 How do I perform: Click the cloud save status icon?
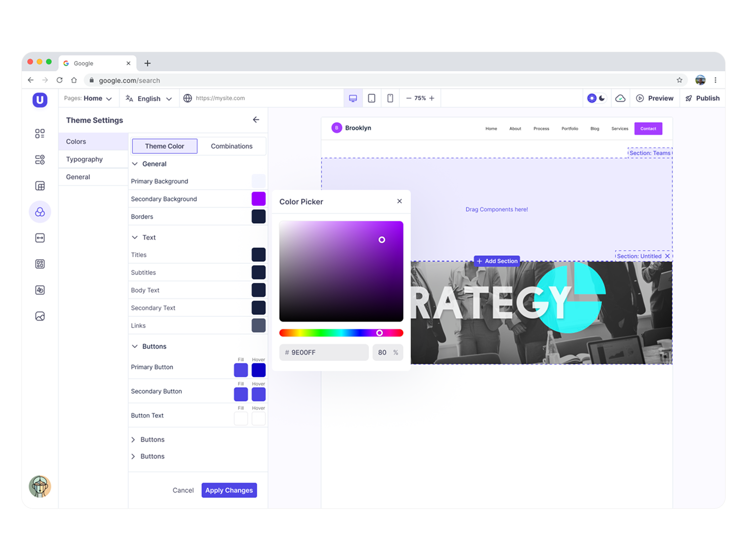[x=620, y=98]
